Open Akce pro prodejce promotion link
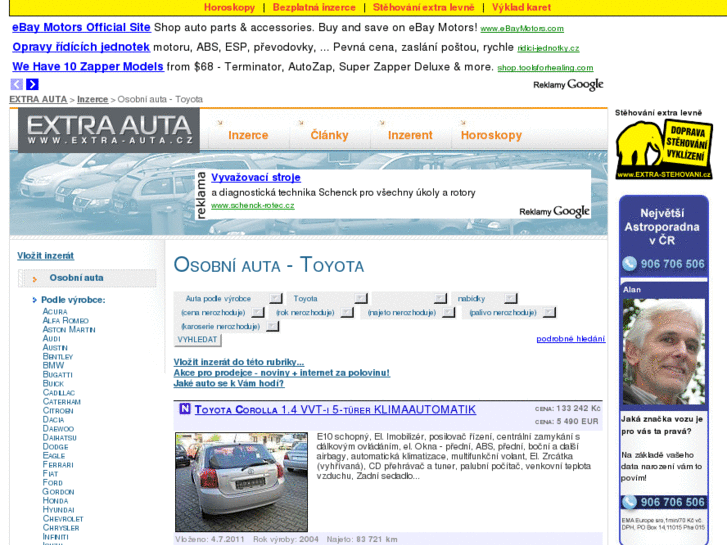Image resolution: width=727 pixels, height=545 pixels. click(281, 372)
